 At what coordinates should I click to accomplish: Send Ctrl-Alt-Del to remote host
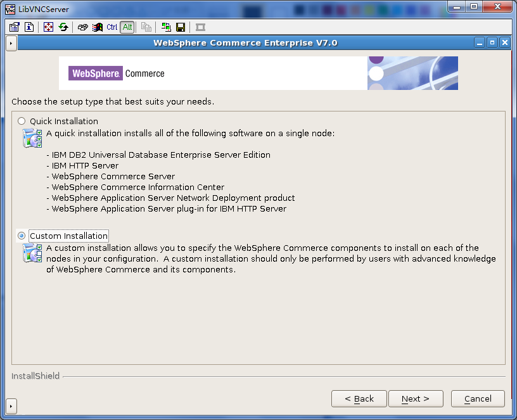coord(82,27)
